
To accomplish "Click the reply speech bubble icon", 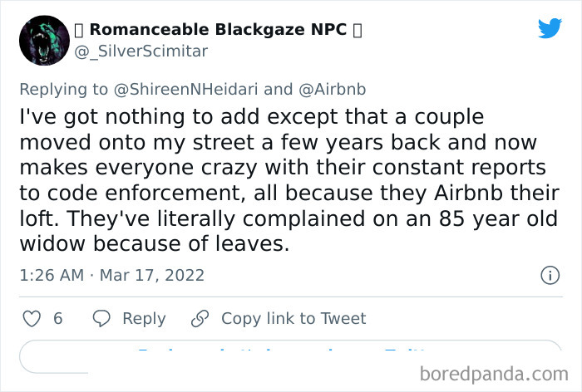I will coord(101,319).
